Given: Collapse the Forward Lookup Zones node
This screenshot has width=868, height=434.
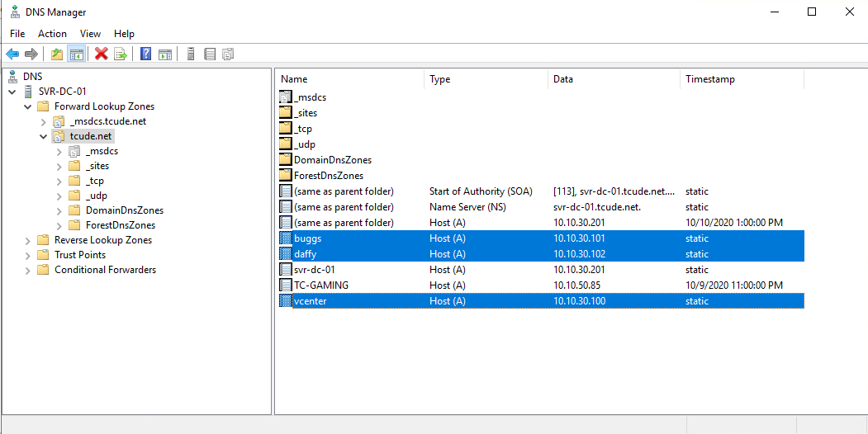Looking at the screenshot, I should [x=28, y=106].
